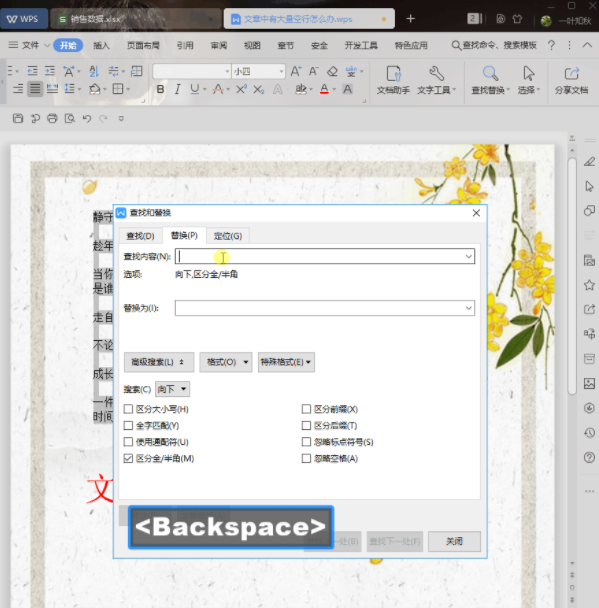This screenshot has height=608, width=599.
Task: Enable 忽略标点符号(S) checkbox
Action: [x=306, y=442]
